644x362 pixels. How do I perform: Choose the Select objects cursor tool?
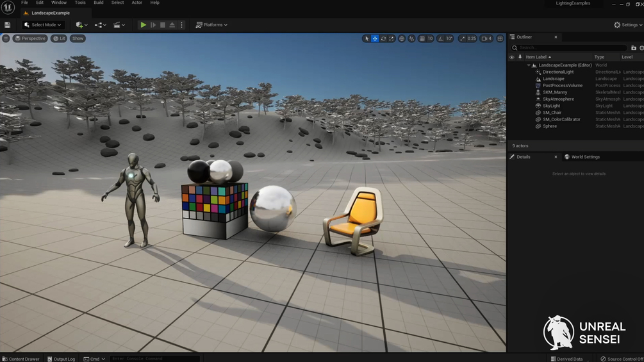click(367, 38)
